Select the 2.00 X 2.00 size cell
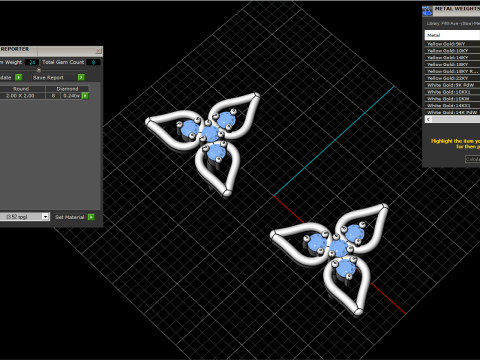The width and height of the screenshot is (480, 360). (21, 96)
